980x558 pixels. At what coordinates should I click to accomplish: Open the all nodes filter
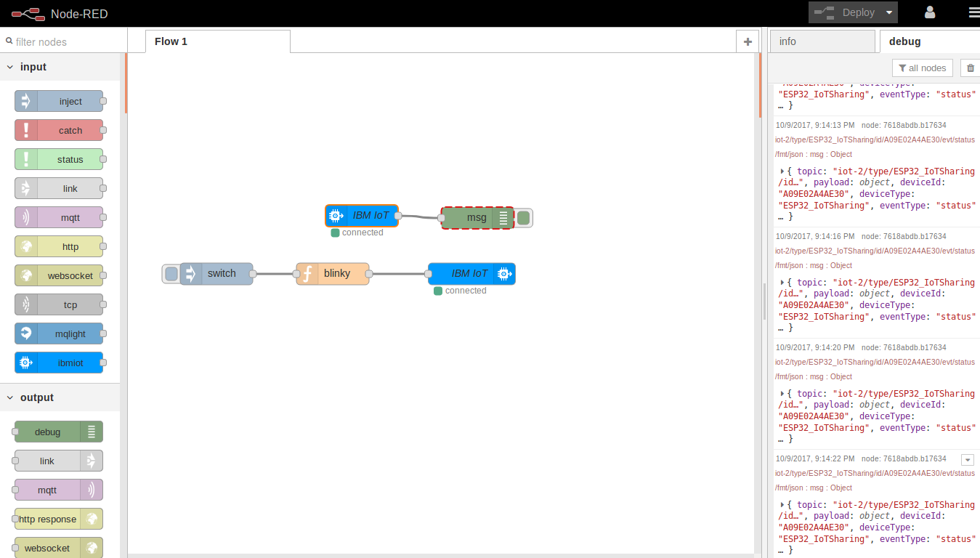coord(922,68)
